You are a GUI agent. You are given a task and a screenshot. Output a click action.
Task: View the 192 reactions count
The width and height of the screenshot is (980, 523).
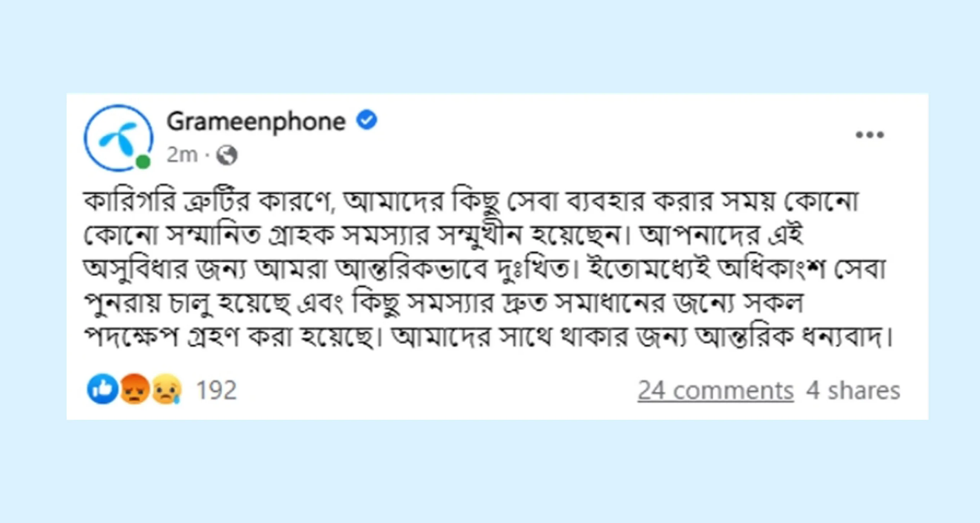click(216, 391)
